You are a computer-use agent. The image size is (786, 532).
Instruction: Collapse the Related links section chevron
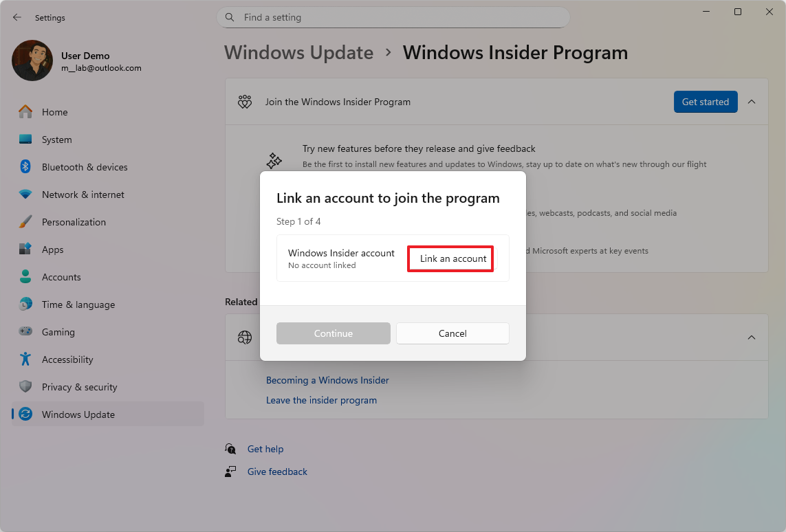click(x=752, y=337)
